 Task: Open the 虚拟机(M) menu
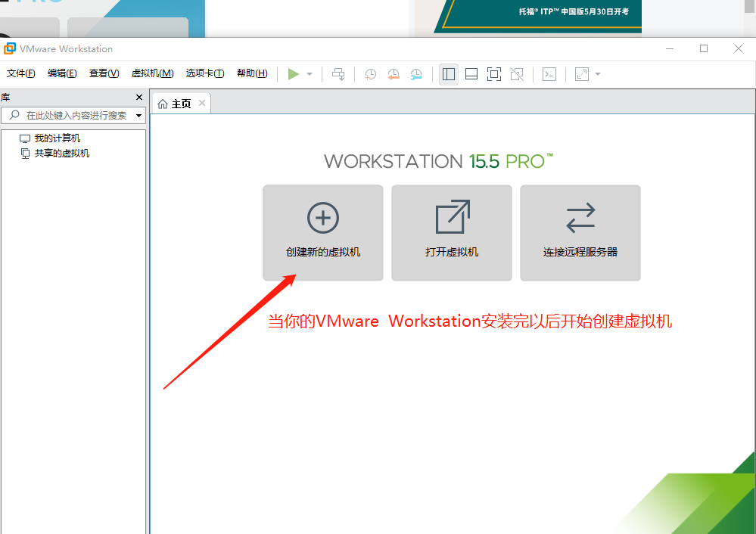click(x=152, y=73)
